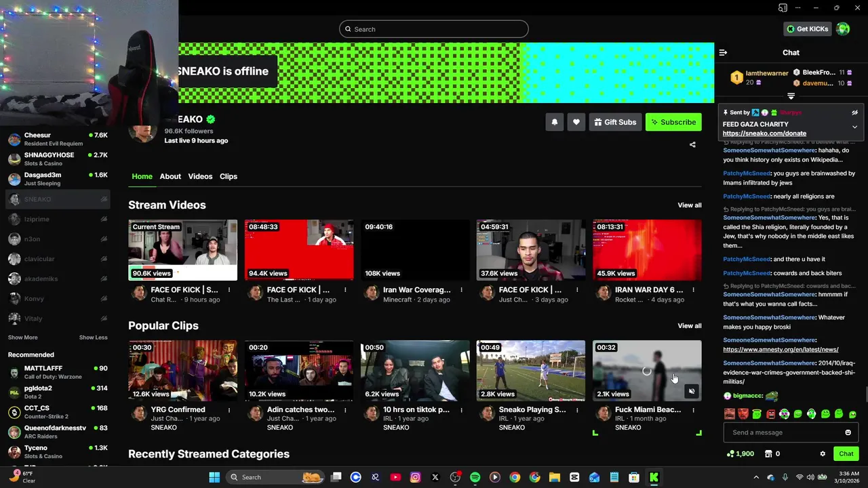Expand the pinned FEED GAZA CHARITY message
This screenshot has height=488, width=868.
(x=854, y=127)
